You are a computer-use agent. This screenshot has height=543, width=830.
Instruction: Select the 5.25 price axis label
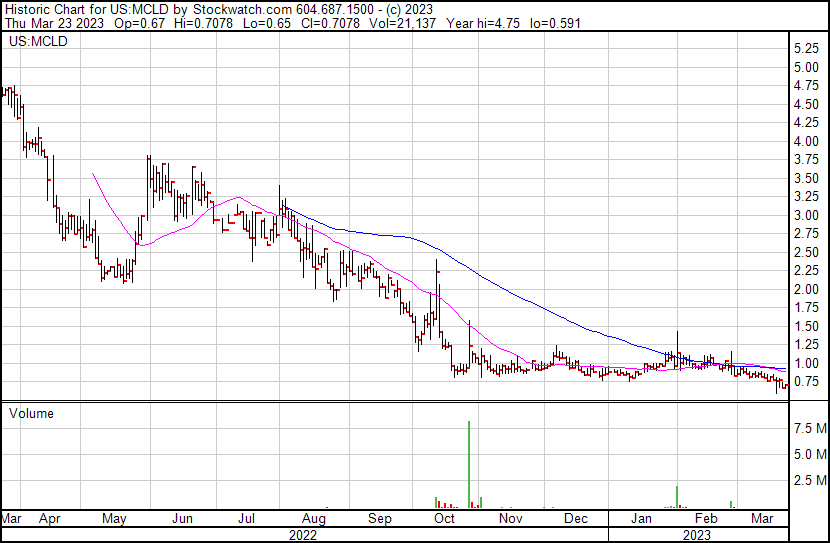[x=806, y=48]
